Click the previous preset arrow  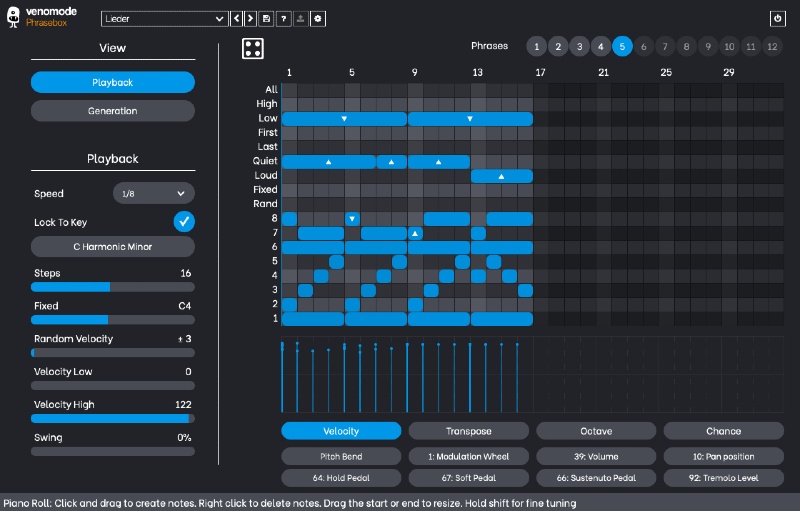tap(237, 19)
